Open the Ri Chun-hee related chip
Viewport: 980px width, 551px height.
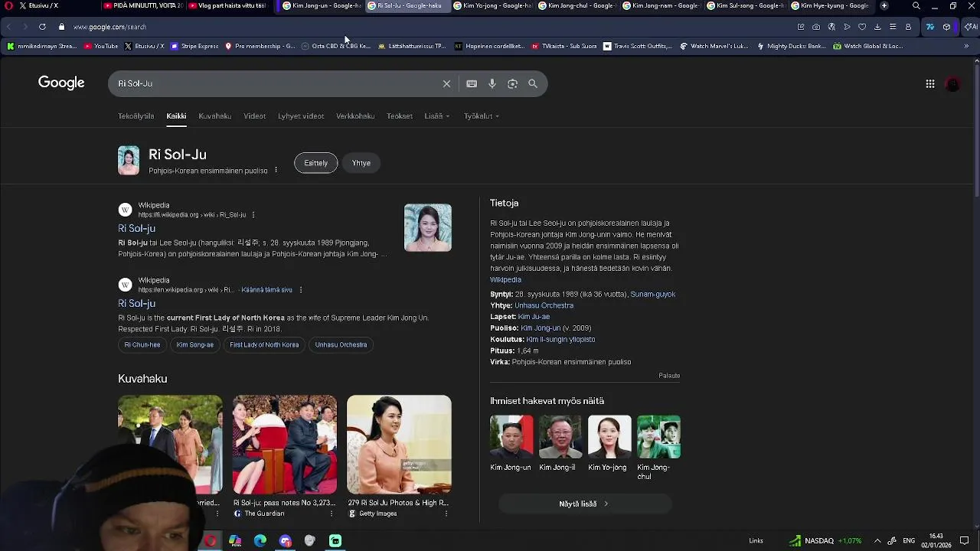pos(142,345)
